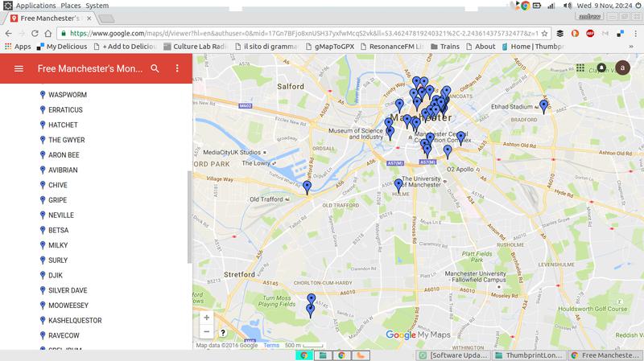This screenshot has width=644, height=361.
Task: Click the map pin near Etihad Stadium
Action: [x=544, y=106]
